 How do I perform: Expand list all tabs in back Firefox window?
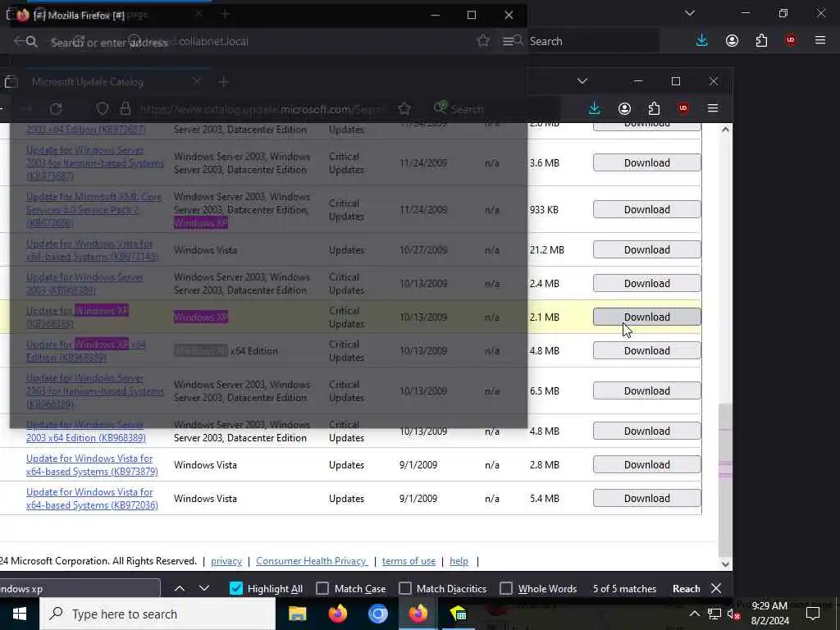coord(690,13)
